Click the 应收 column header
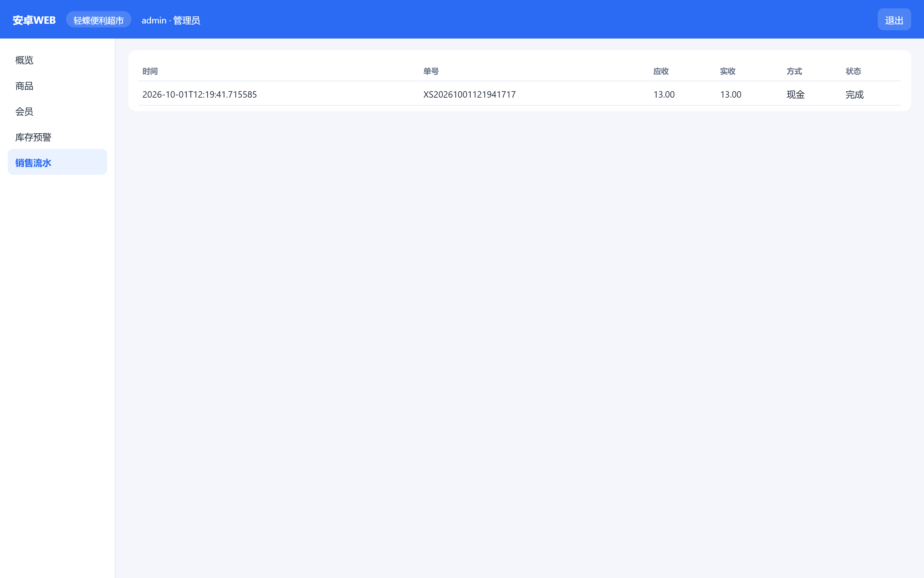 coord(661,71)
